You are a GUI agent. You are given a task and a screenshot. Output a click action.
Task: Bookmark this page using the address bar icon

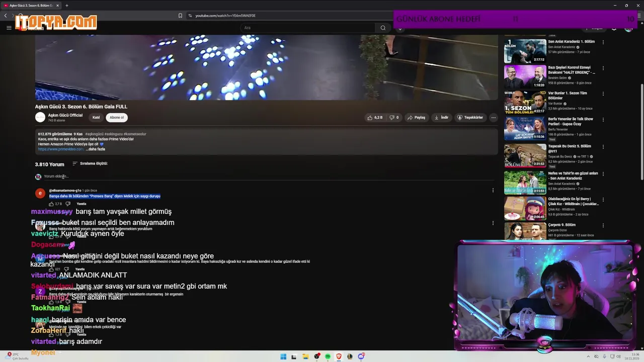pyautogui.click(x=180, y=16)
